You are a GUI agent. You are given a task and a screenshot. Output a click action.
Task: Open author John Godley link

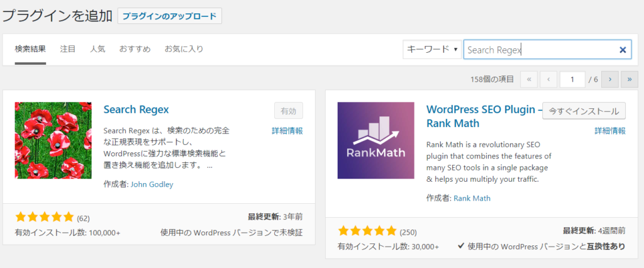(x=152, y=184)
